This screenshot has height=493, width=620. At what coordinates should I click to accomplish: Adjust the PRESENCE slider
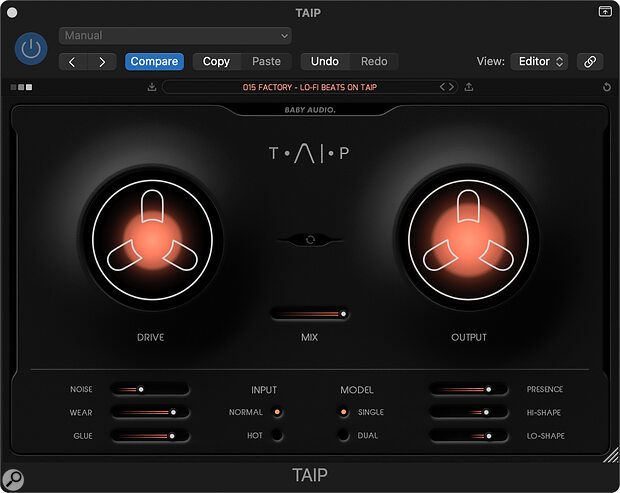point(469,389)
